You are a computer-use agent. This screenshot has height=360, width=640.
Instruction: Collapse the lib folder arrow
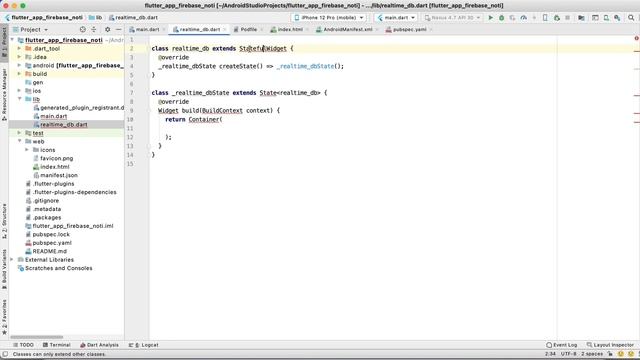(19, 99)
